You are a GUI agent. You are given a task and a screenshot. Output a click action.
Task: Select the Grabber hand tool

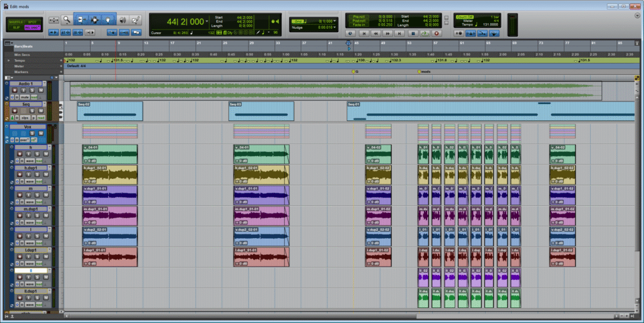pyautogui.click(x=109, y=20)
